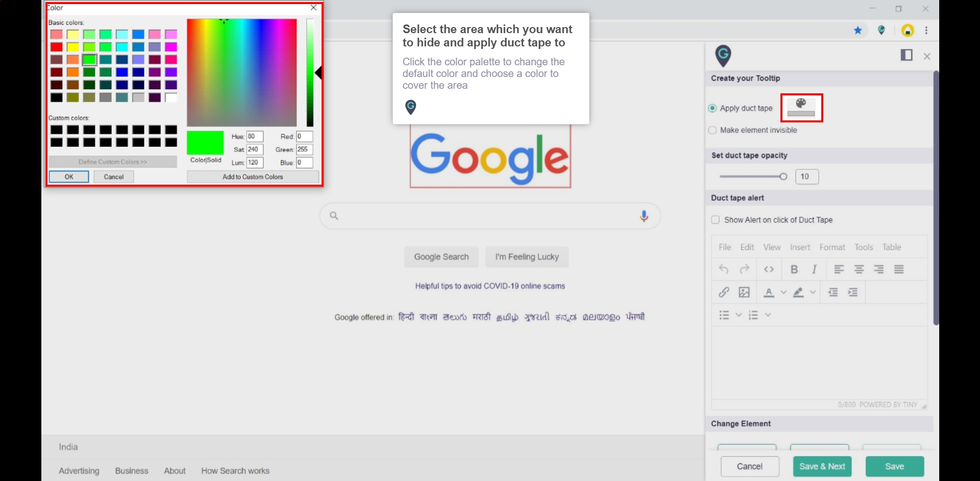Click the green Save button

895,466
